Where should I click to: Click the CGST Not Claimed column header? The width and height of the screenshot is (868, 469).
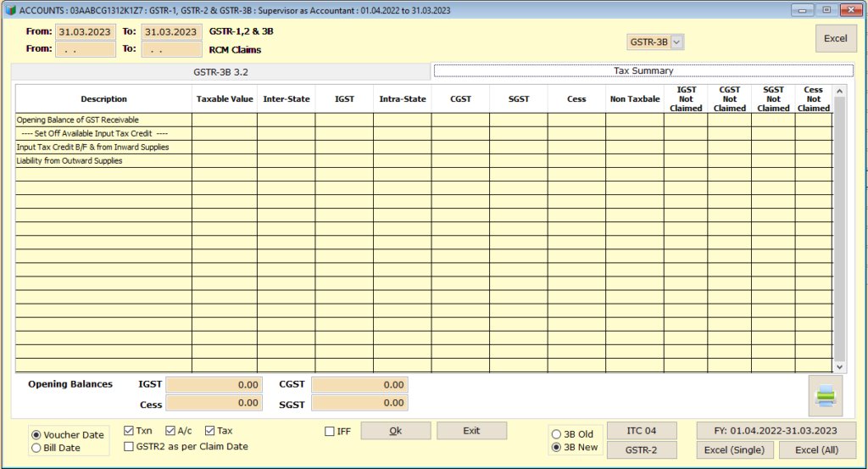(x=730, y=99)
